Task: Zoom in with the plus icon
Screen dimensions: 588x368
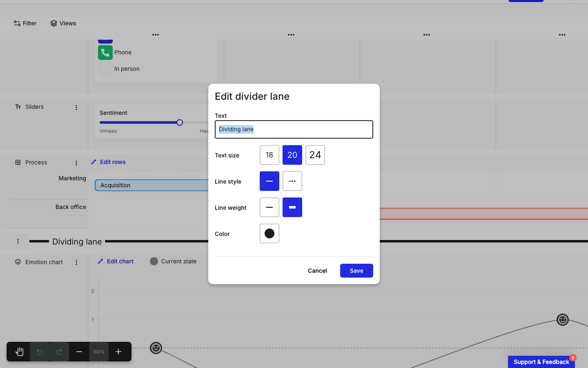Action: pyautogui.click(x=118, y=352)
